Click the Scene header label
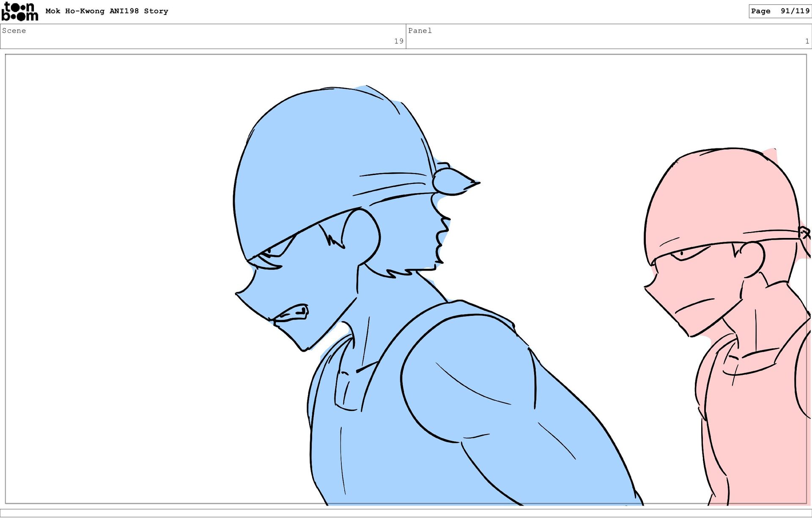Image resolution: width=812 pixels, height=525 pixels. click(x=14, y=30)
